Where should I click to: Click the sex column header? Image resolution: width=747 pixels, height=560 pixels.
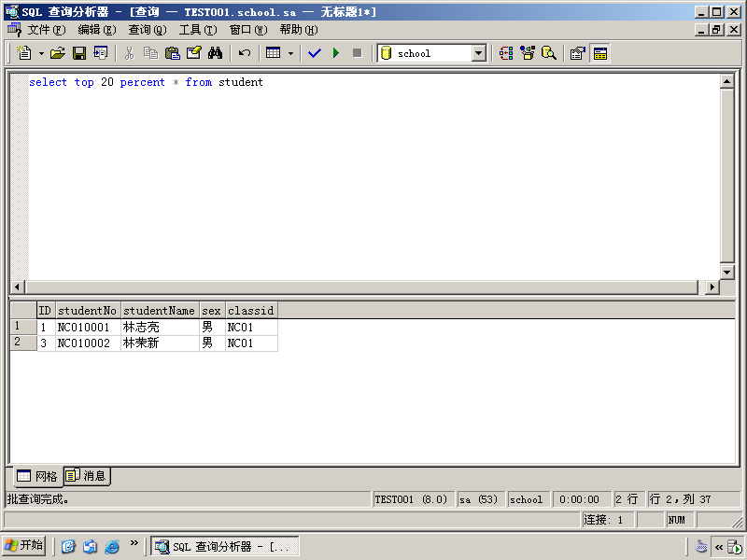point(212,311)
